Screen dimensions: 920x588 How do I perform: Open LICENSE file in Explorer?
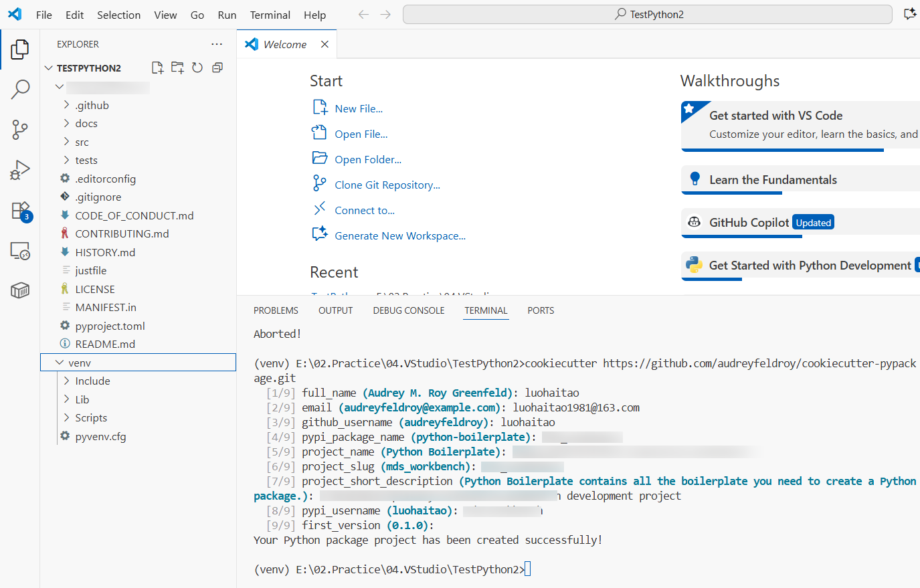coord(139,289)
